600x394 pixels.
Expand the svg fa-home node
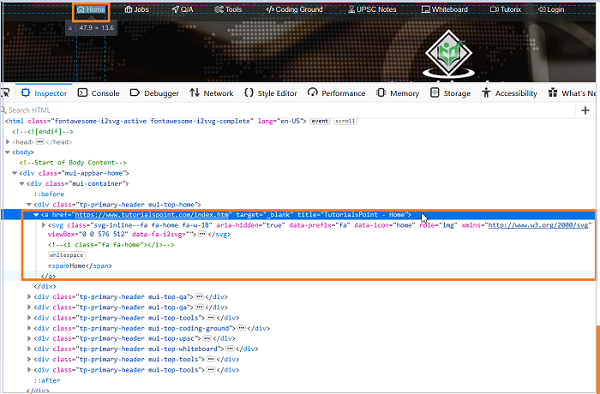(x=44, y=225)
